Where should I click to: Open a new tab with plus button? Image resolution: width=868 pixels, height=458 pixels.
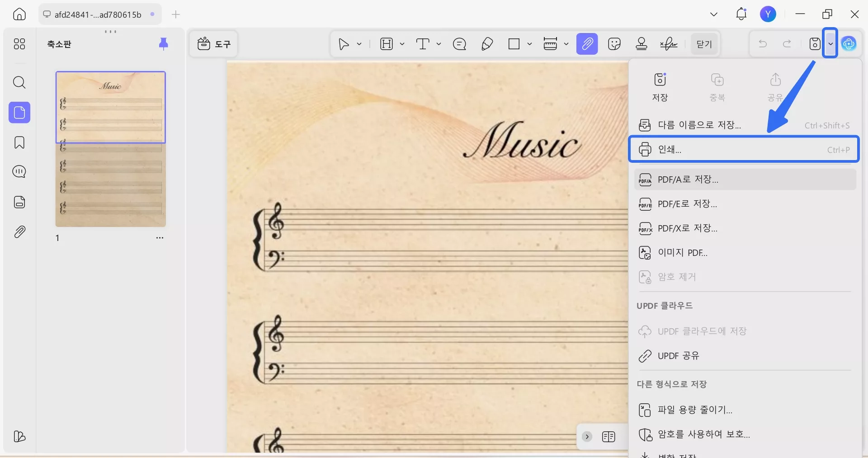coord(176,14)
